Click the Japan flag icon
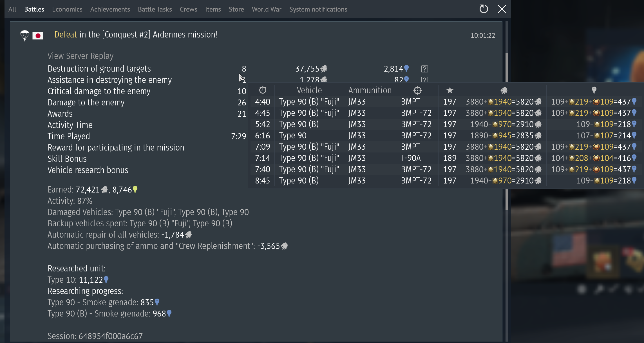The height and width of the screenshot is (343, 644). click(x=38, y=36)
